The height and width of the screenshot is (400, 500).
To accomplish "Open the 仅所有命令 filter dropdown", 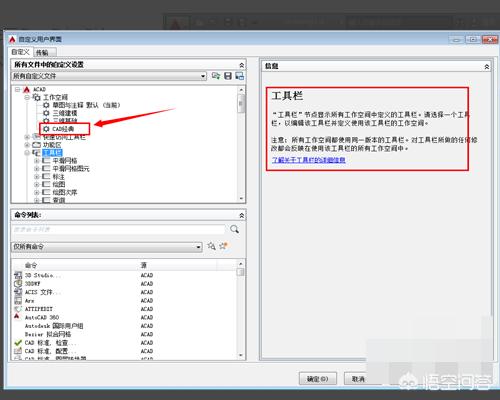I will click(198, 247).
